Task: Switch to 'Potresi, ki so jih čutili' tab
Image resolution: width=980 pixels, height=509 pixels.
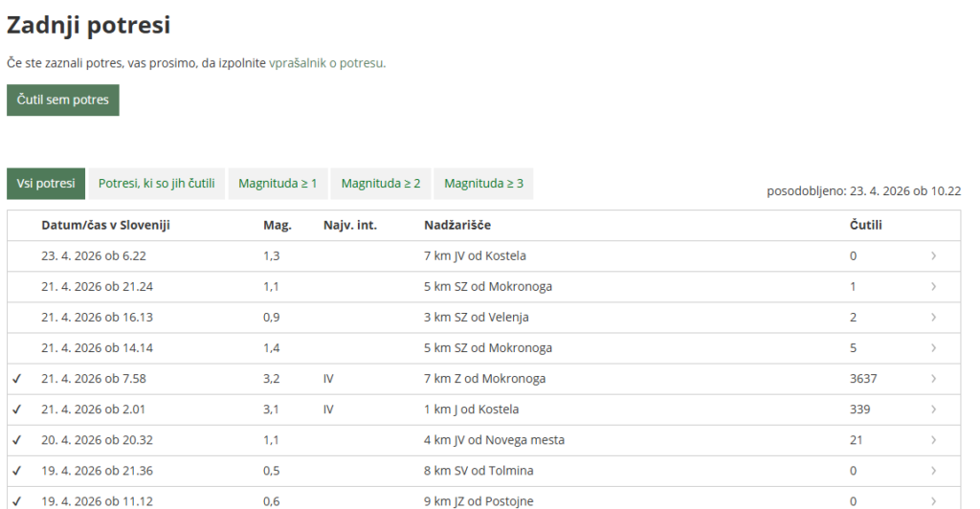Action: pyautogui.click(x=156, y=184)
